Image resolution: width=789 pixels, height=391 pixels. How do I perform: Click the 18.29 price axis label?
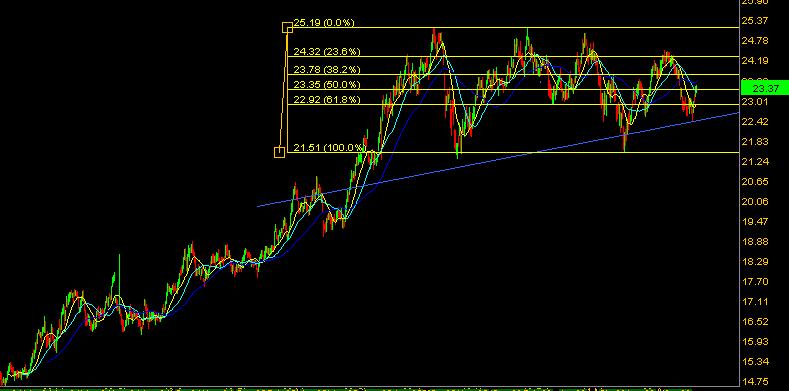tap(755, 262)
